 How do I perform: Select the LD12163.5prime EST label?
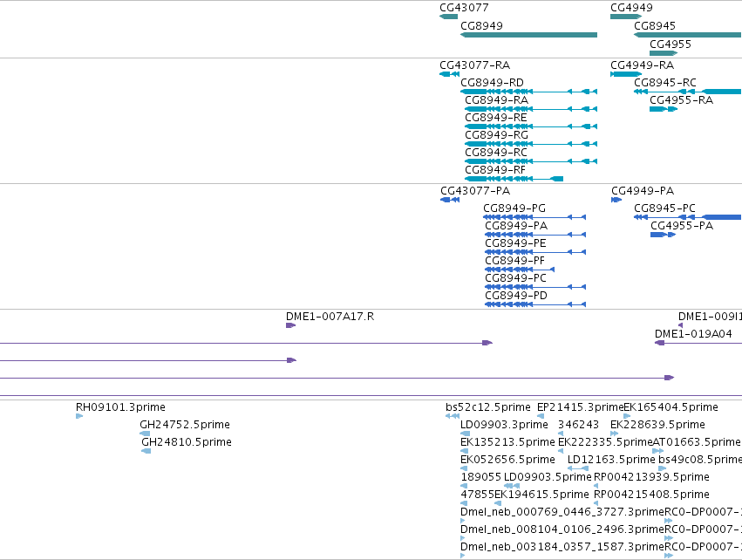(611, 460)
